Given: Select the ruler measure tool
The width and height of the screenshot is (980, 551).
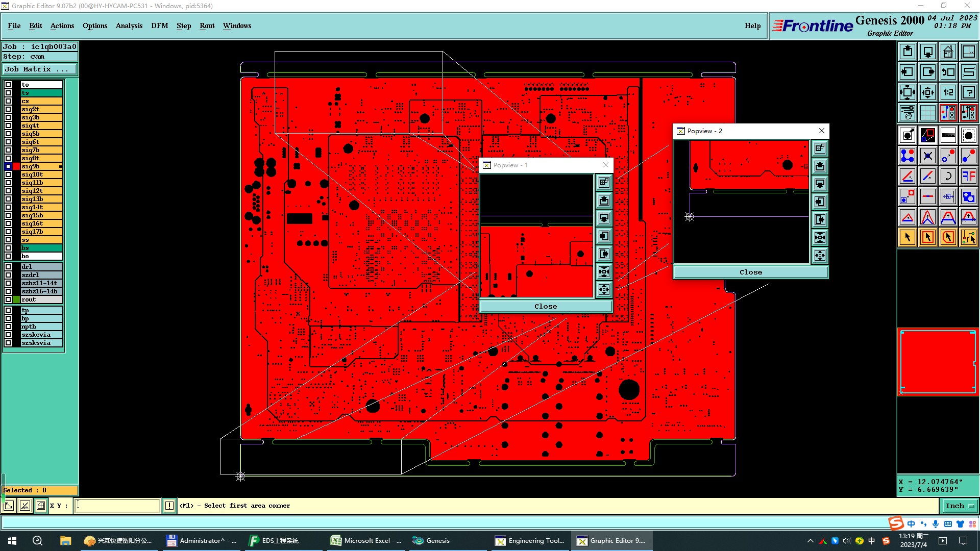Looking at the screenshot, I should click(x=948, y=135).
